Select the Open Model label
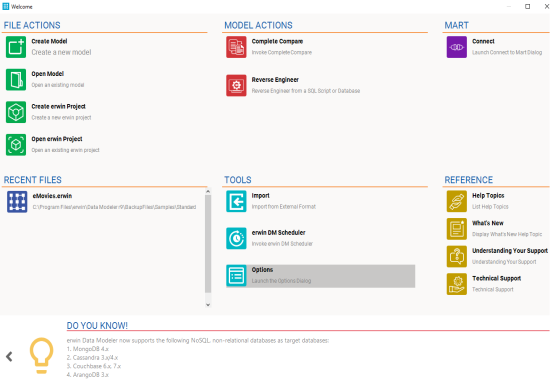The width and height of the screenshot is (550, 380). click(x=47, y=74)
